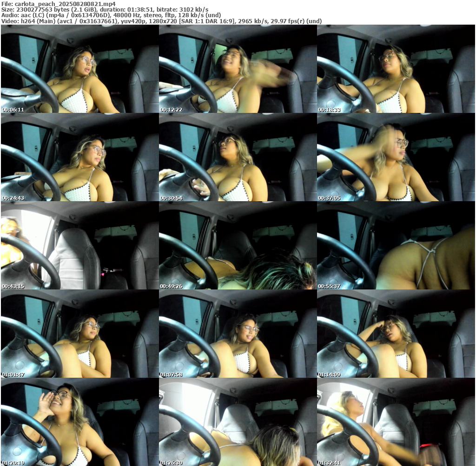Select the frame at 00:24:43
This screenshot has width=476, height=466.
pos(80,157)
